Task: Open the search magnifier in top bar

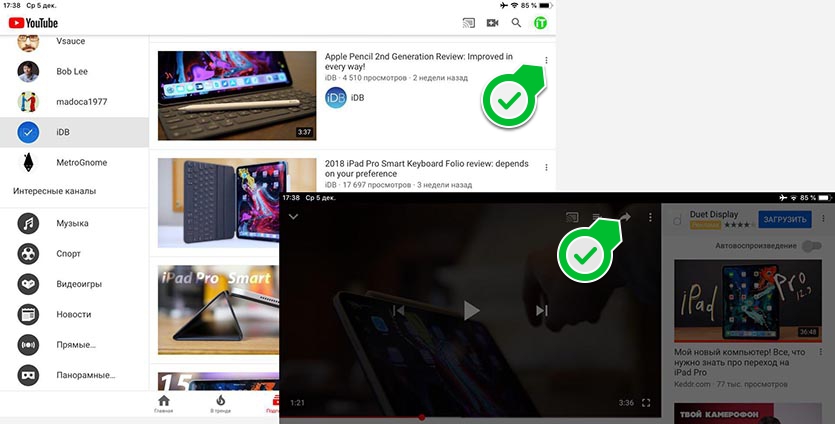Action: click(516, 23)
